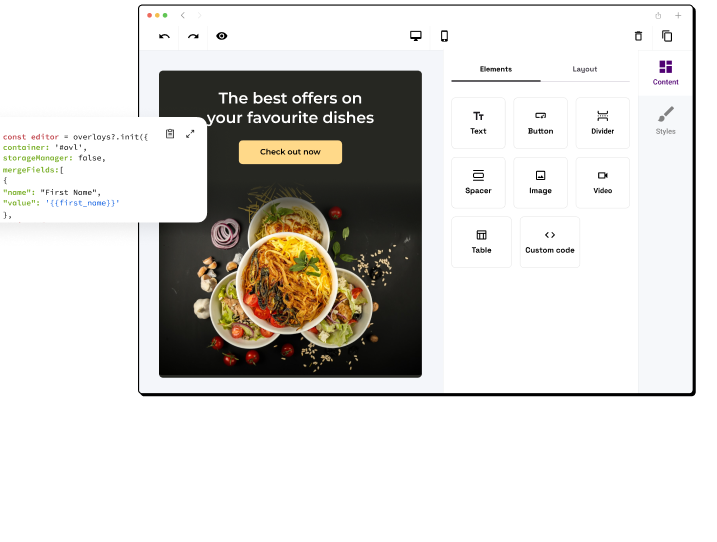The image size is (717, 542).
Task: Click the duplicate copy icon in toolbar
Action: click(x=667, y=36)
